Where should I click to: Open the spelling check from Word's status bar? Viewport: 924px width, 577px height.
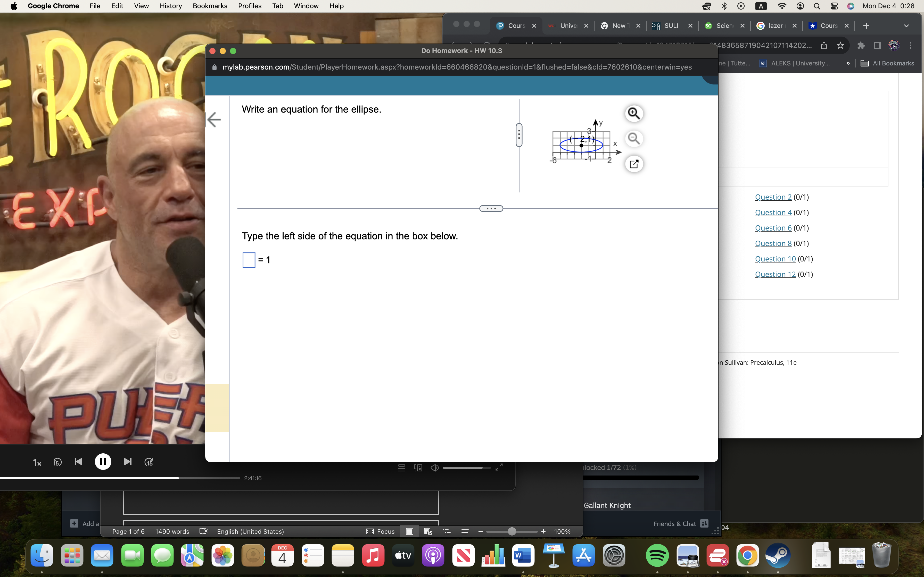(x=203, y=531)
